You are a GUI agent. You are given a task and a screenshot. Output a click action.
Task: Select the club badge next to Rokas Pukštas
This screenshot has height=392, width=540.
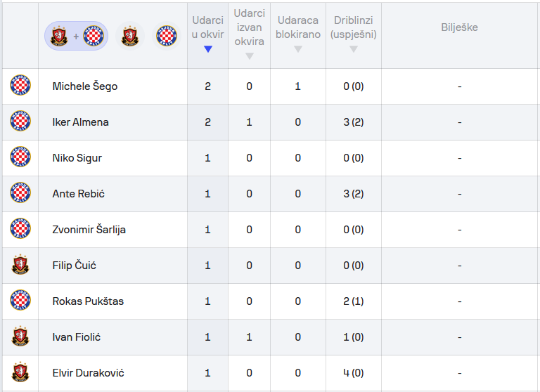click(20, 301)
